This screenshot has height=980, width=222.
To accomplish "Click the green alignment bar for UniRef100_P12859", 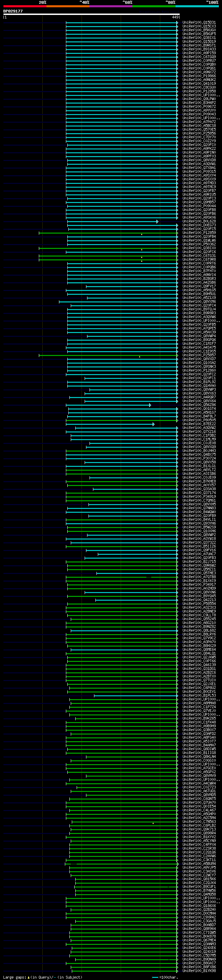I will pos(108,233).
